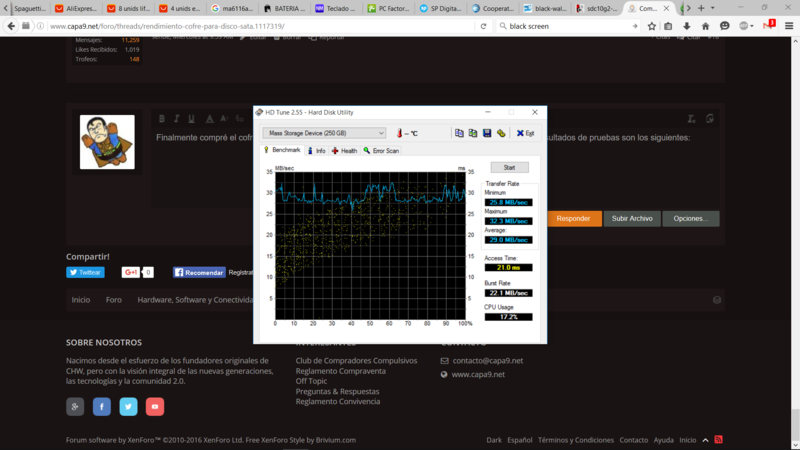This screenshot has height=450, width=800.
Task: Switch to the Error Scan tab in HD Tune
Action: [x=381, y=151]
